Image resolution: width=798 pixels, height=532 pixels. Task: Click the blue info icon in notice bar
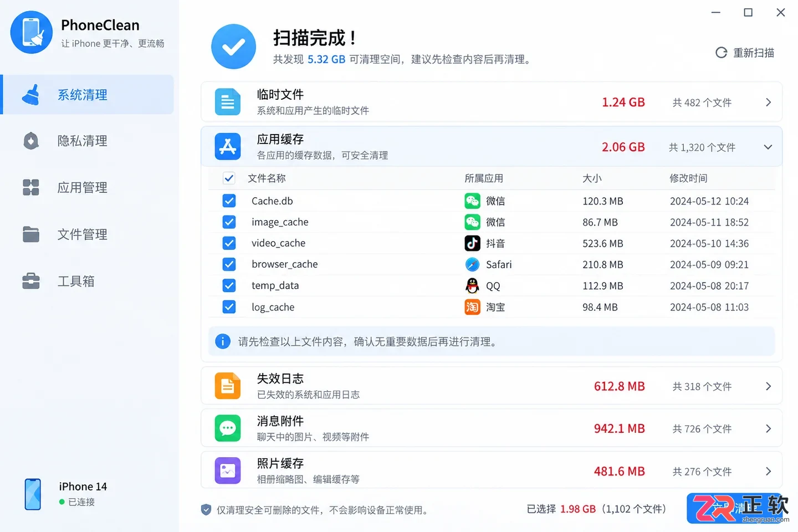click(223, 341)
